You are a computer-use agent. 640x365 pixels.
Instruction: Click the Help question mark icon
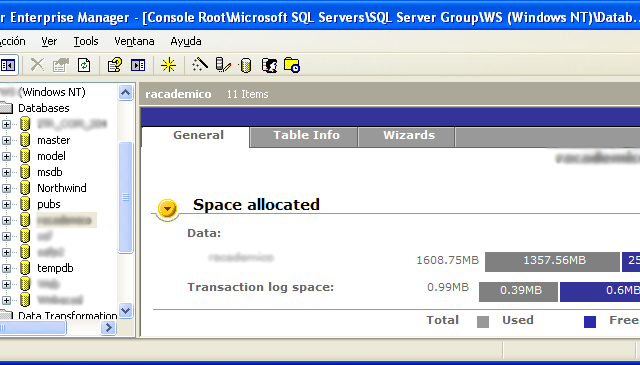tap(115, 65)
